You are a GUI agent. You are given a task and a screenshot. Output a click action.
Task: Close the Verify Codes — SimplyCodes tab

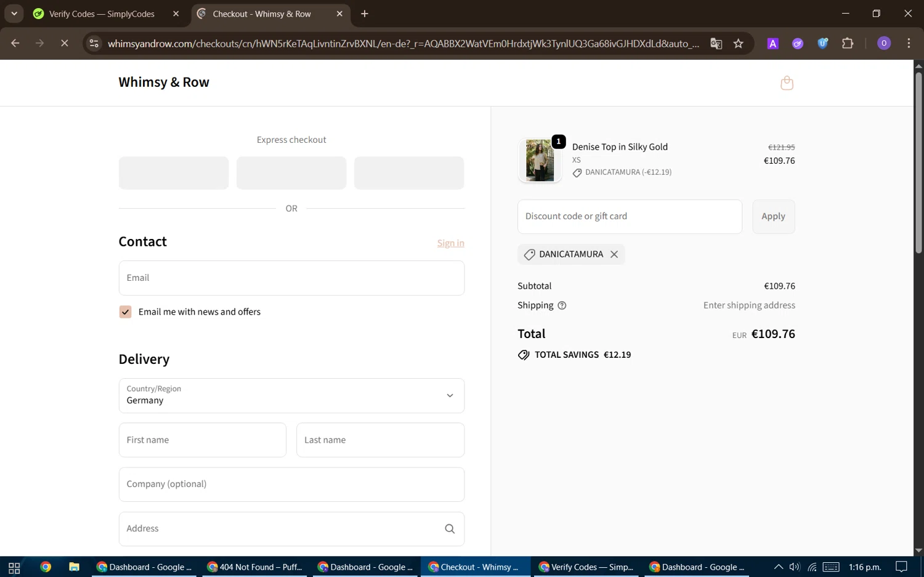176,14
